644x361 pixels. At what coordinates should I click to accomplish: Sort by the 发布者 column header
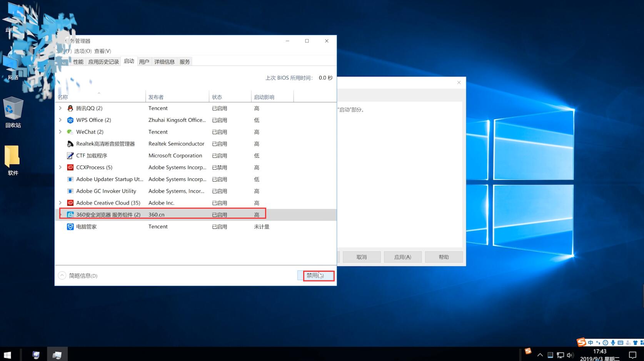click(177, 97)
